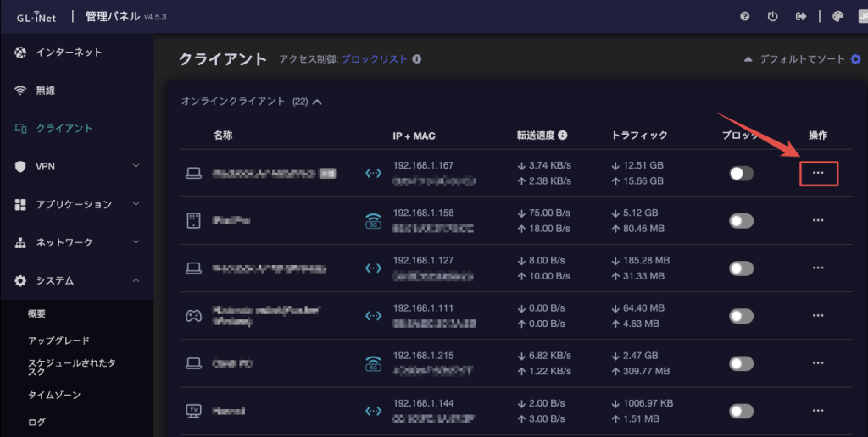Enable block switch for client 192.168.1.111

tap(741, 316)
